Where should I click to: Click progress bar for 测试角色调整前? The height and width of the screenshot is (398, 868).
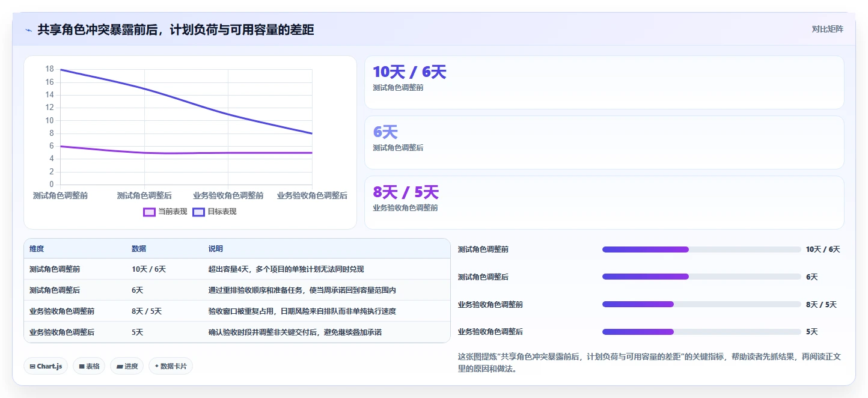click(701, 250)
